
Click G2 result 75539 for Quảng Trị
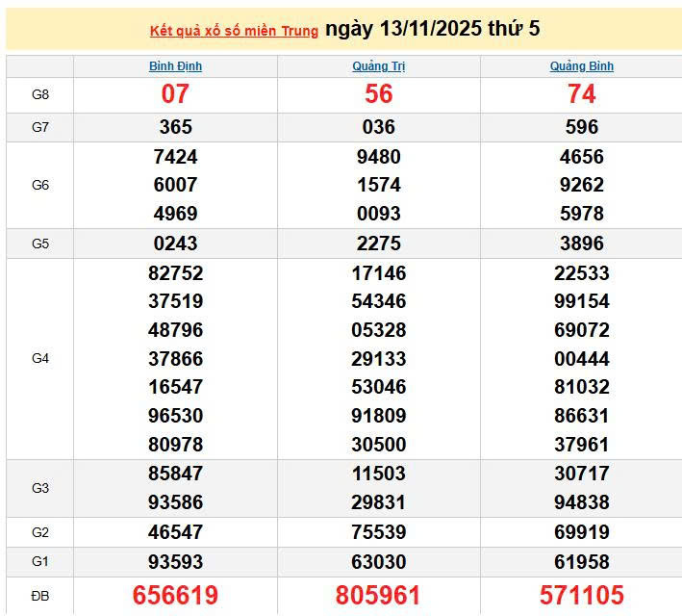pos(378,532)
